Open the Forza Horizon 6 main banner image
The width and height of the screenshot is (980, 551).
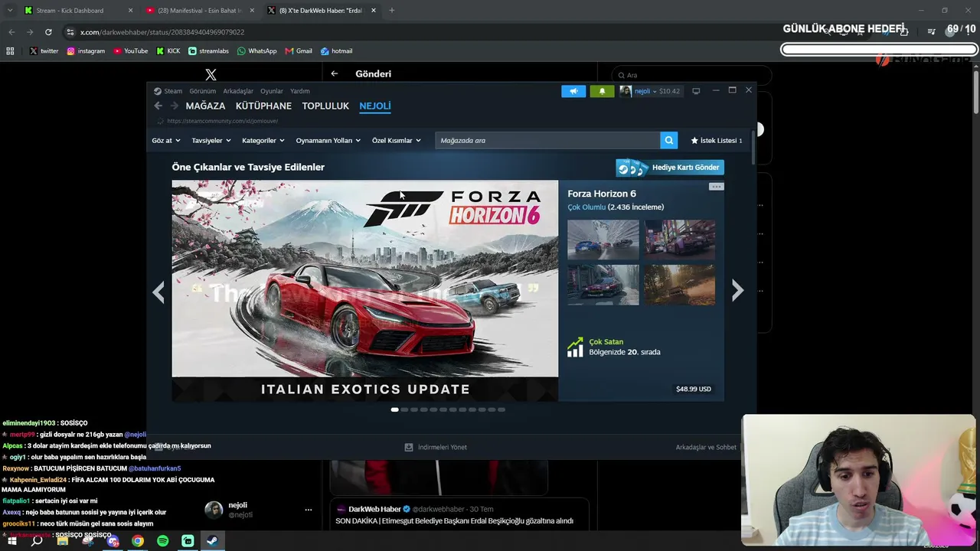[x=365, y=291]
